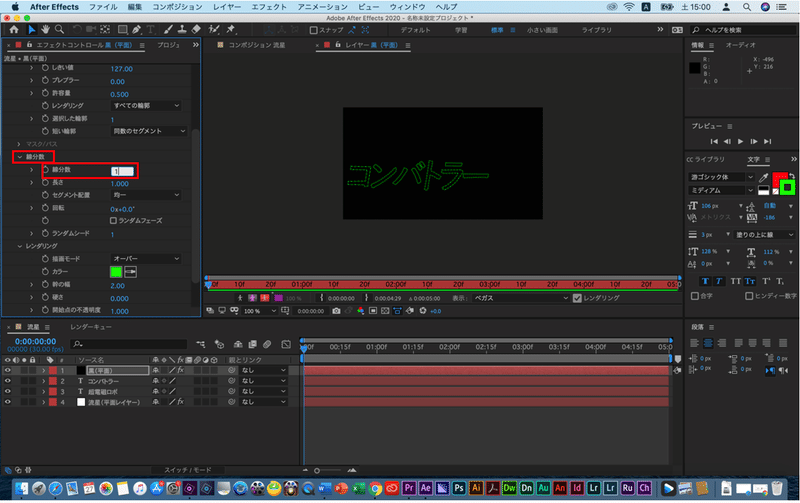Collapse the 線分数 section
This screenshot has height=503, width=800.
20,157
